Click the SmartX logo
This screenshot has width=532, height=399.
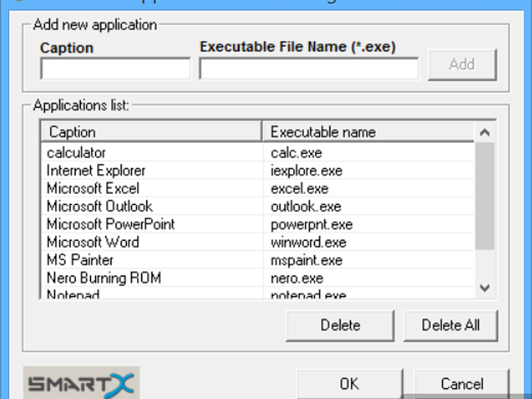(x=81, y=384)
